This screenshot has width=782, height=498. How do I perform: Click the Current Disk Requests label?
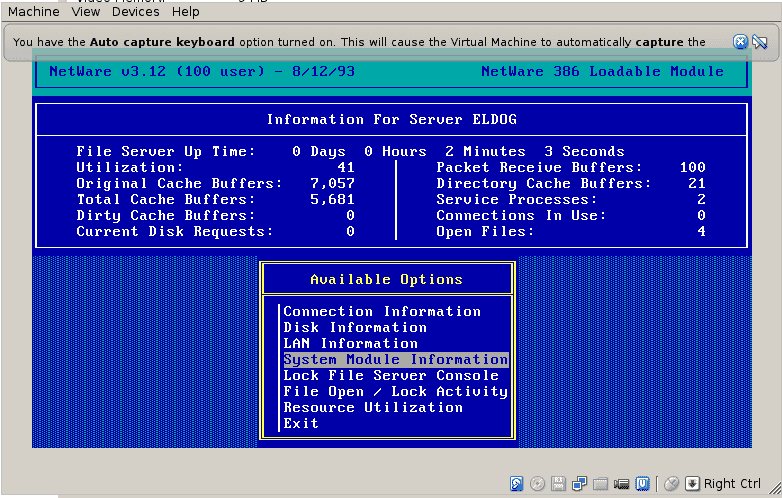click(175, 231)
